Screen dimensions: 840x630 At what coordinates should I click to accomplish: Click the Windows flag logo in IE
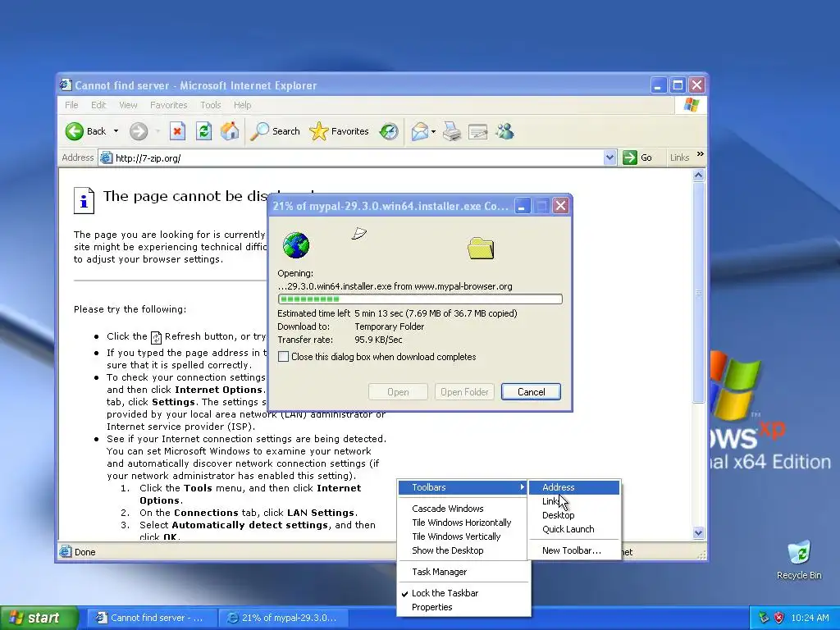point(691,105)
